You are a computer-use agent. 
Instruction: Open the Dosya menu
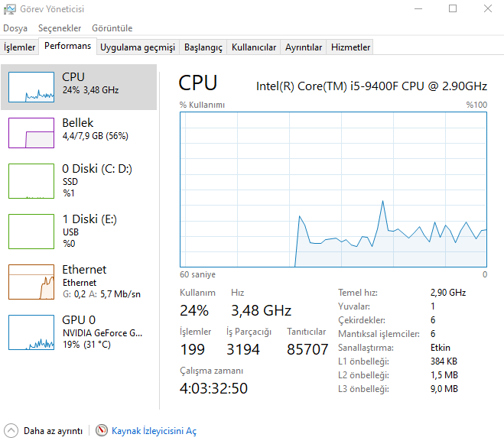pyautogui.click(x=15, y=28)
